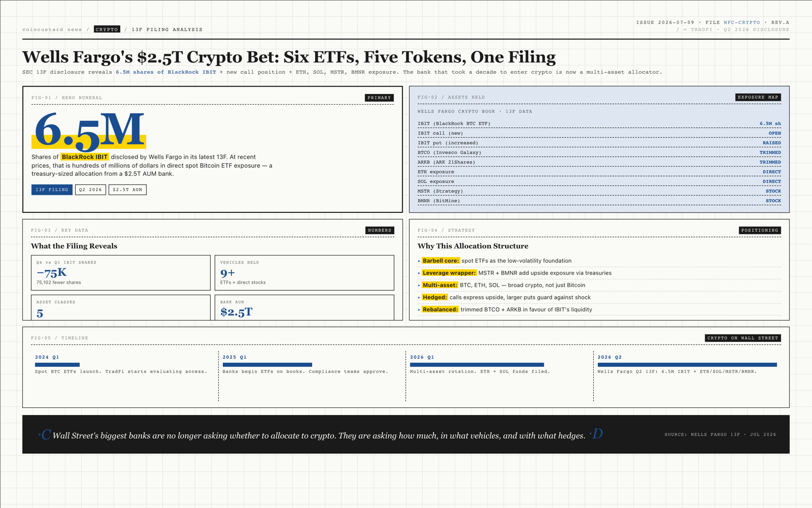
Task: Open the BANK AUM $2.5T card
Action: click(x=304, y=307)
